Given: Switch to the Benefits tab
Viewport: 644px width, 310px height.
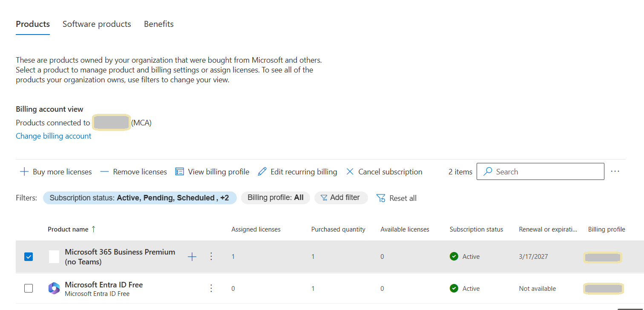Looking at the screenshot, I should click(x=158, y=24).
